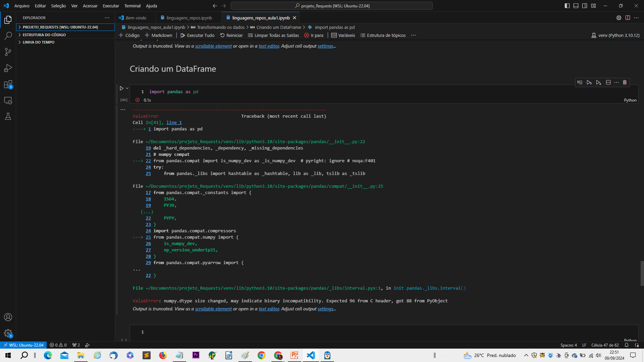Screen dimensions: 644x362
Task: Split the cell using the cell toolbar icon
Action: [608, 82]
